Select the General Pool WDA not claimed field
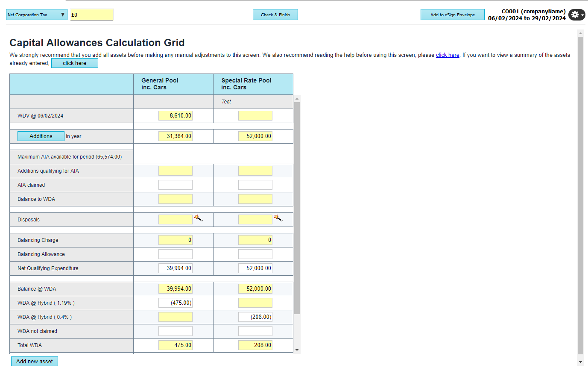 [x=175, y=331]
